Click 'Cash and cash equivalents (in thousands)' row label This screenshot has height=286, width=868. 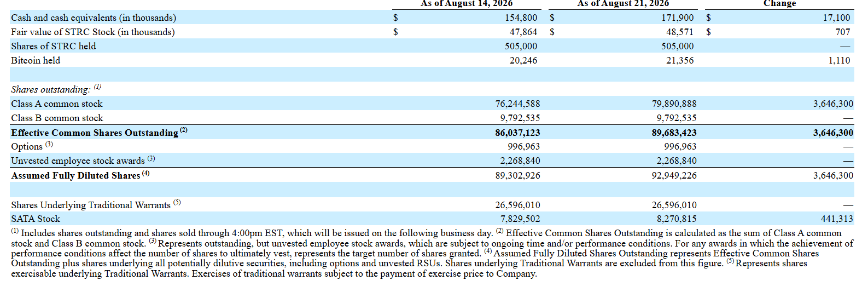(94, 18)
